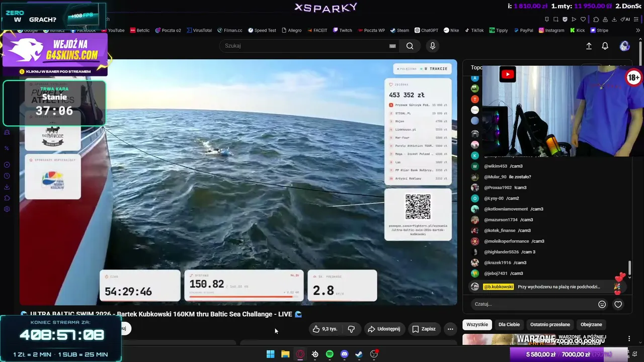
Task: Open the PayPal bookmark
Action: click(x=523, y=30)
